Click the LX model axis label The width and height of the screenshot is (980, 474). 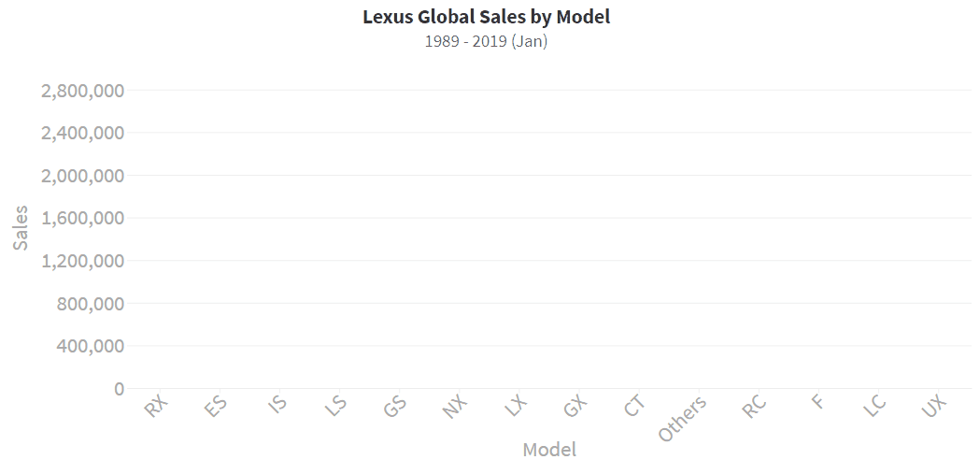[517, 407]
